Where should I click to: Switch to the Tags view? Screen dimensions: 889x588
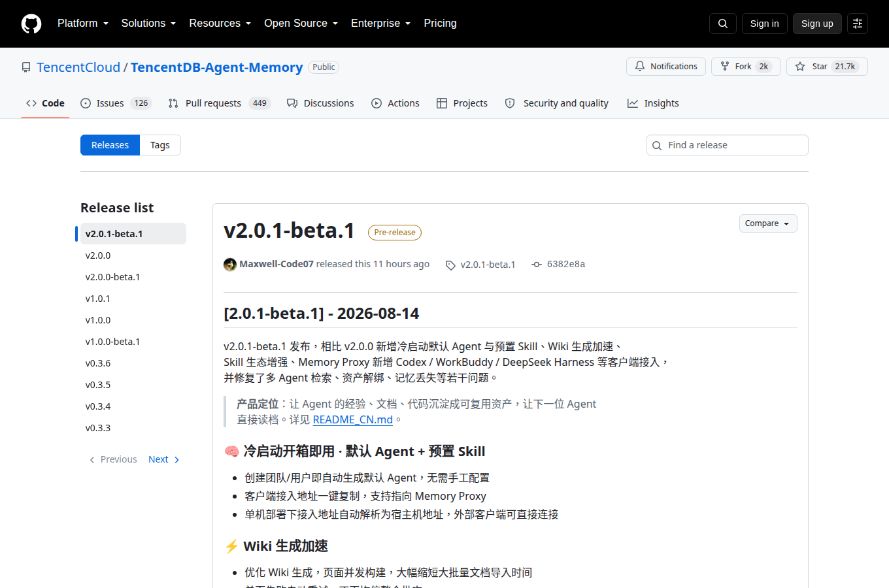click(160, 145)
